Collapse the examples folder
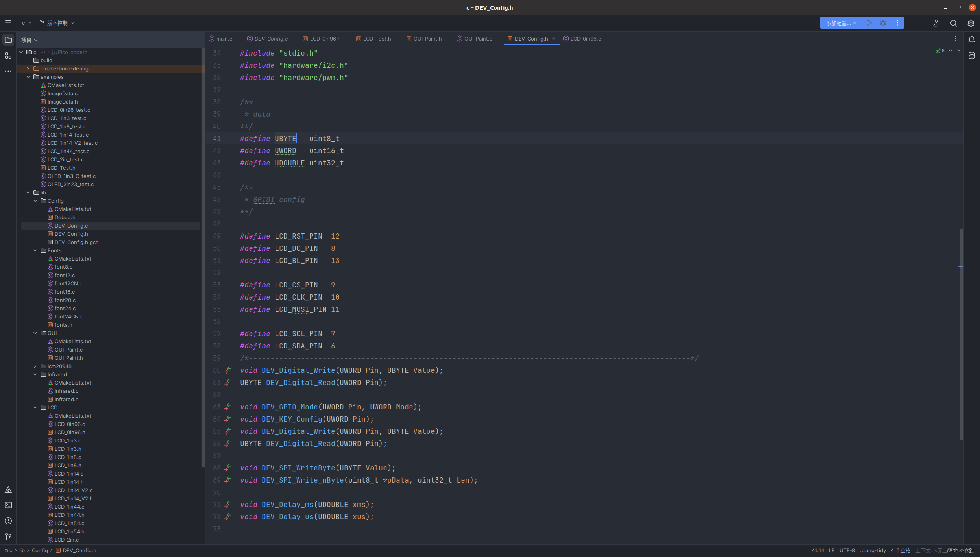The width and height of the screenshot is (980, 557). click(x=28, y=77)
